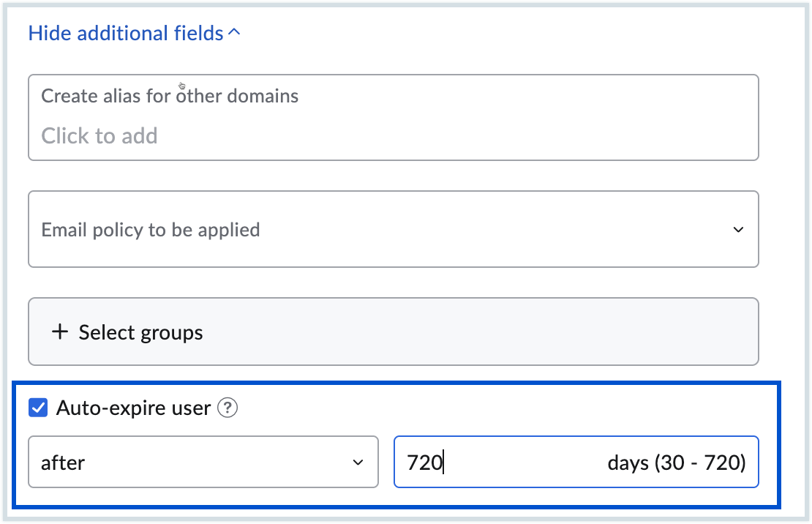Screen dimensions: 812x524
Task: Click the 'Email policy to be applied' label text
Action: click(151, 230)
